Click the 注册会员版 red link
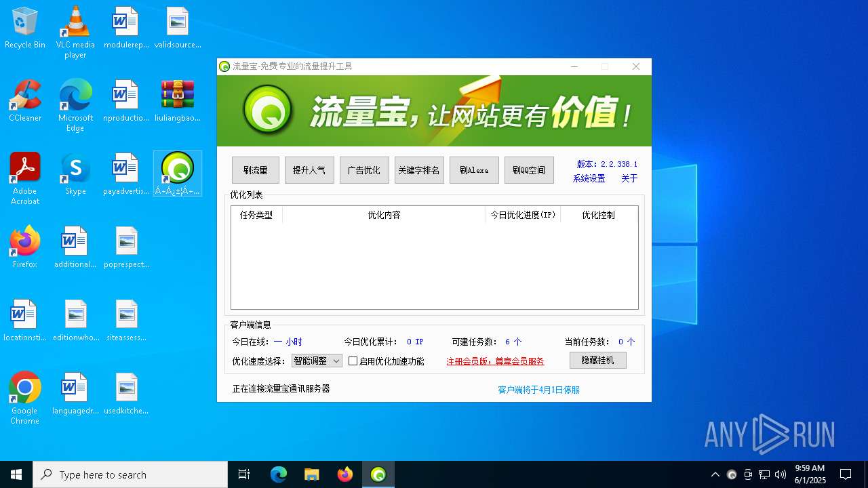 tap(495, 361)
